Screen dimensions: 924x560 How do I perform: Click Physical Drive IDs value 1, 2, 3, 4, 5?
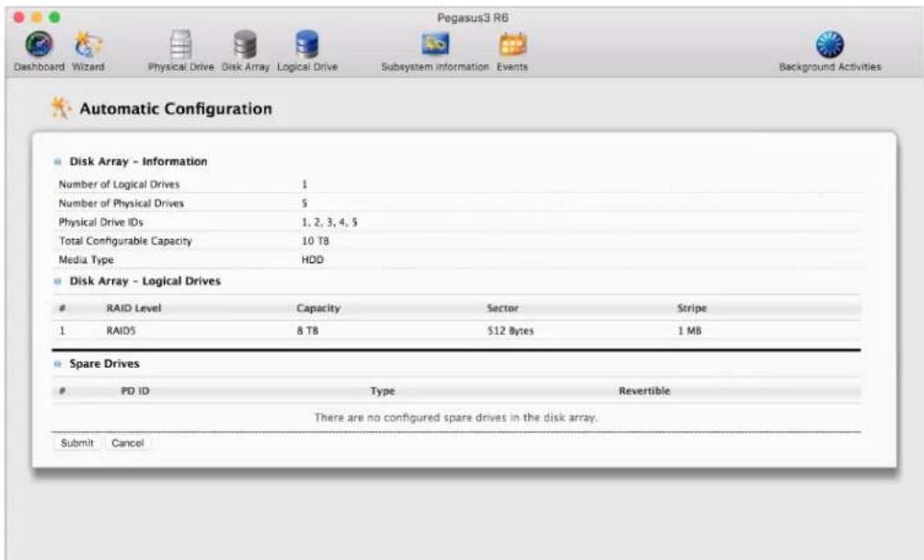329,222
